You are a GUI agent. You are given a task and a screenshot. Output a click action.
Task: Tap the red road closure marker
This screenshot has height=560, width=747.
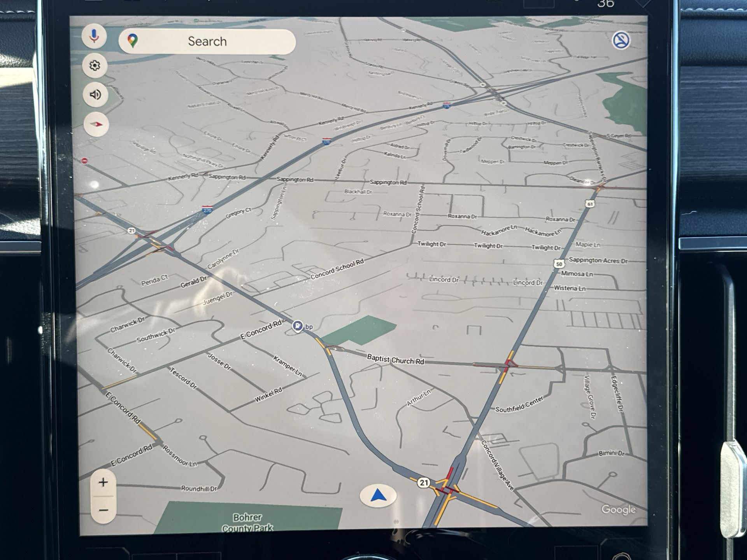pyautogui.click(x=84, y=161)
